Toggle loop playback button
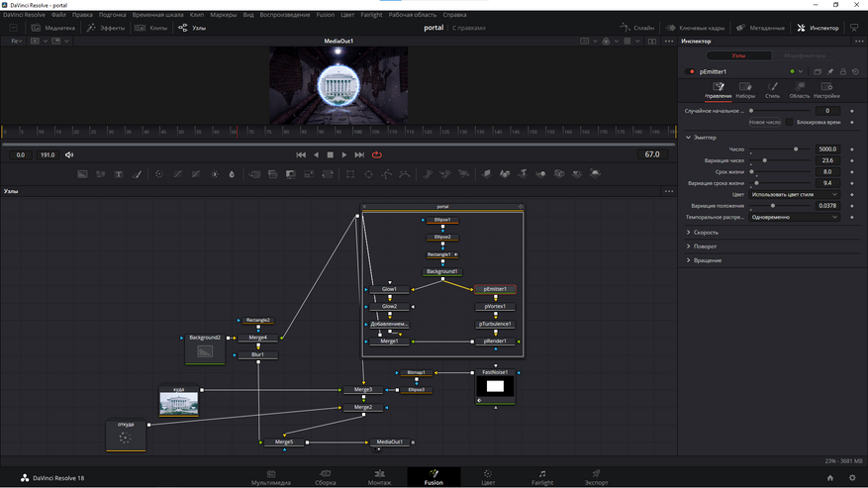 pyautogui.click(x=377, y=155)
